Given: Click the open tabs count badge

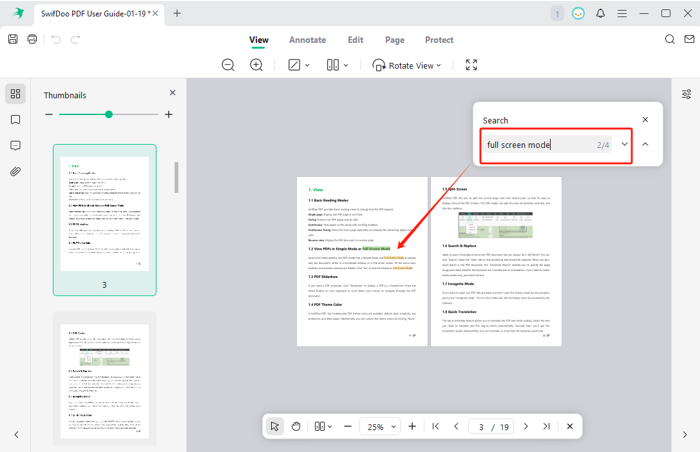Looking at the screenshot, I should click(x=557, y=14).
